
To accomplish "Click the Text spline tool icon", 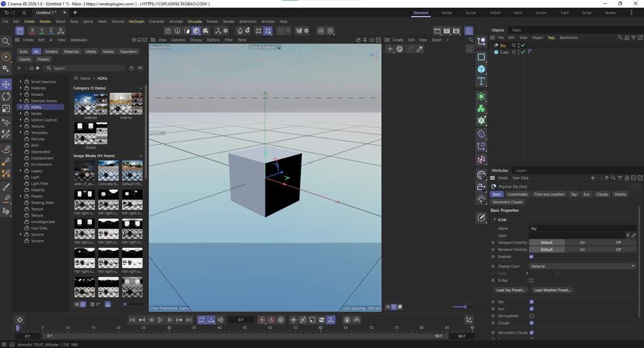I will (481, 81).
